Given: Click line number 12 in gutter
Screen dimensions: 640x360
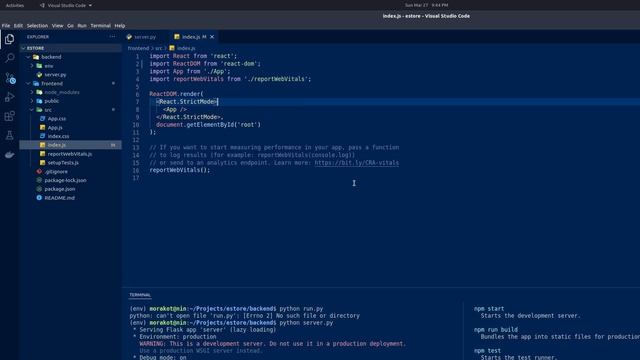Looking at the screenshot, I should pos(136,140).
